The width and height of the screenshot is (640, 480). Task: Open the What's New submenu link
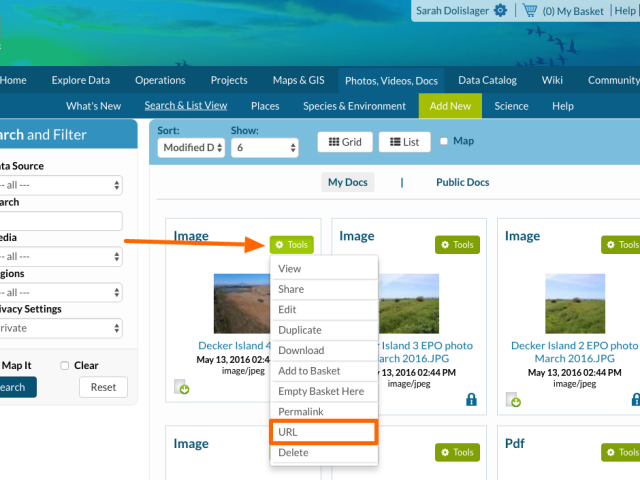tap(93, 106)
